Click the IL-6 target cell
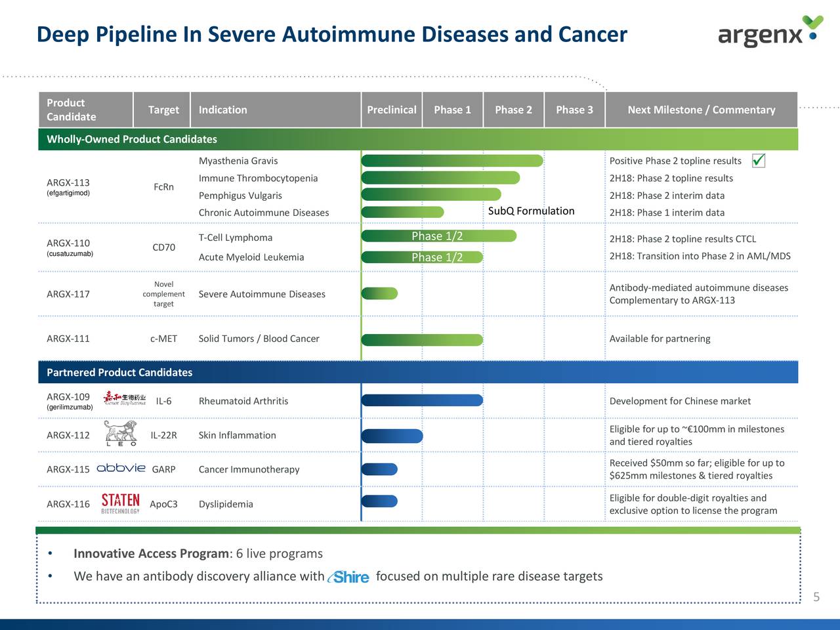This screenshot has height=630, width=840. tap(163, 401)
